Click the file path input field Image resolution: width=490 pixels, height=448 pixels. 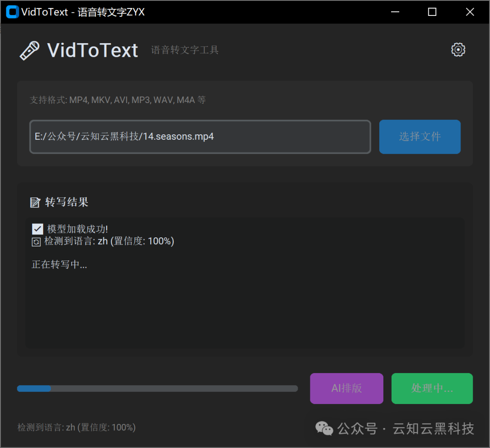[200, 137]
